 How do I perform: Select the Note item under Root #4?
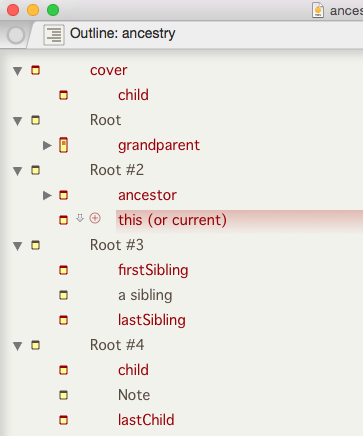pos(134,395)
